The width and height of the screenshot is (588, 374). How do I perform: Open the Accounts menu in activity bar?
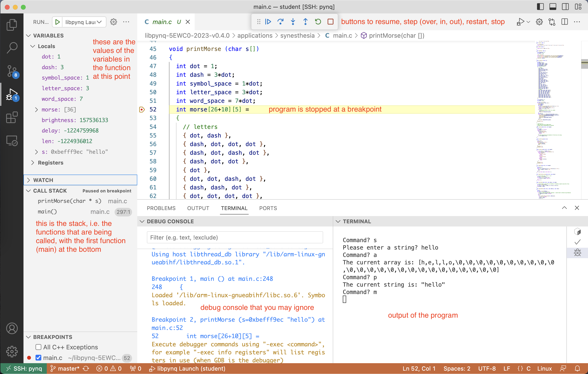point(12,328)
